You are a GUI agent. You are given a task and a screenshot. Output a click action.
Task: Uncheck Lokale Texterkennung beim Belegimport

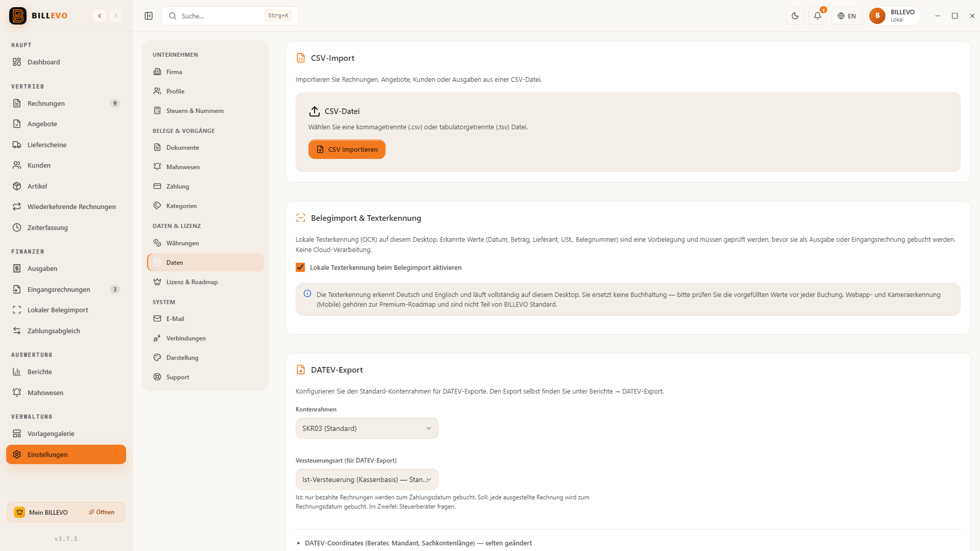(x=300, y=267)
